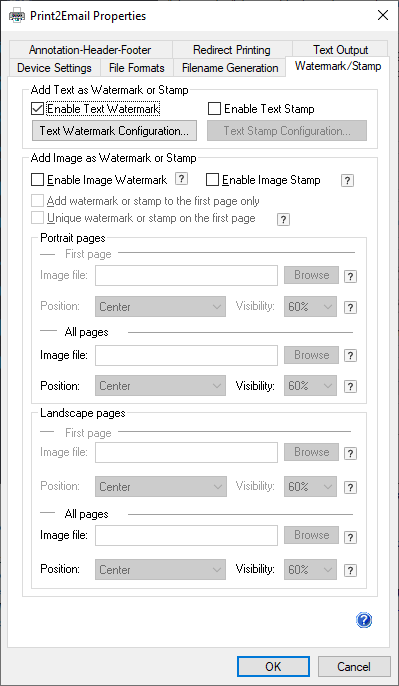Viewport: 399px width, 686px height.
Task: Click help icon next to Enable Image Watermark
Action: (x=182, y=179)
